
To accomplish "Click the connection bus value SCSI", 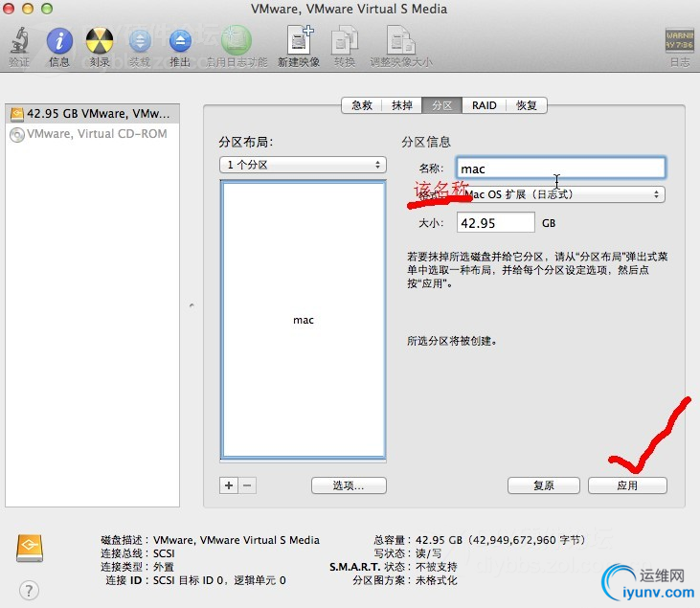I will point(164,553).
